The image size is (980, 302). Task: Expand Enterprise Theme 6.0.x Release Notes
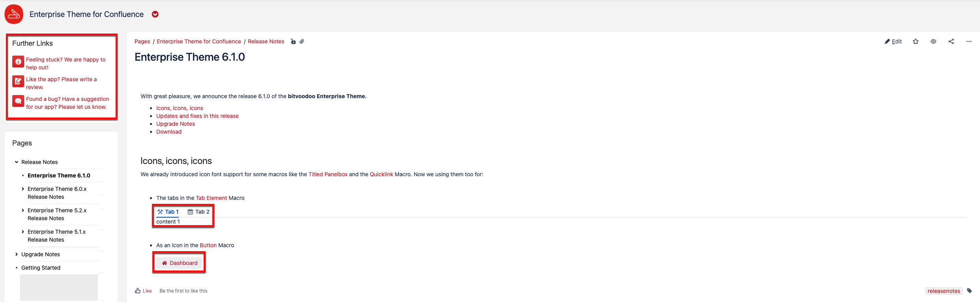tap(23, 189)
